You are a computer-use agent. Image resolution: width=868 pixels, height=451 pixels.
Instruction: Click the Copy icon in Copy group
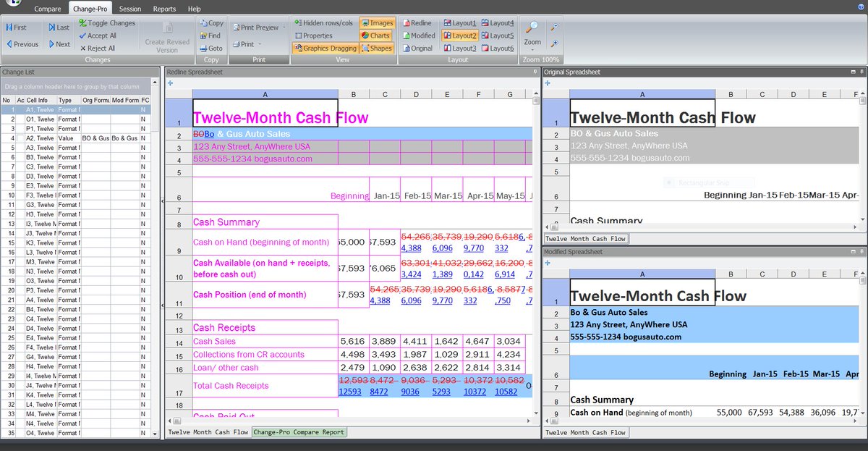point(211,23)
